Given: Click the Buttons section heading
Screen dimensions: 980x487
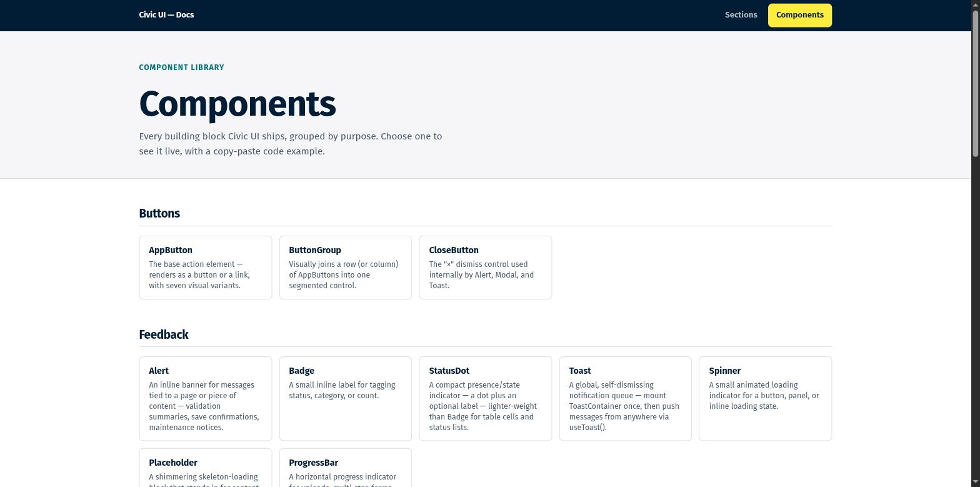Looking at the screenshot, I should (x=159, y=213).
